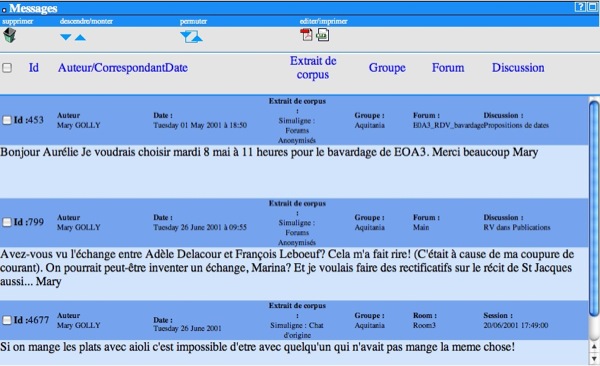
Task: Check the box for message Id 4677
Action: point(7,320)
